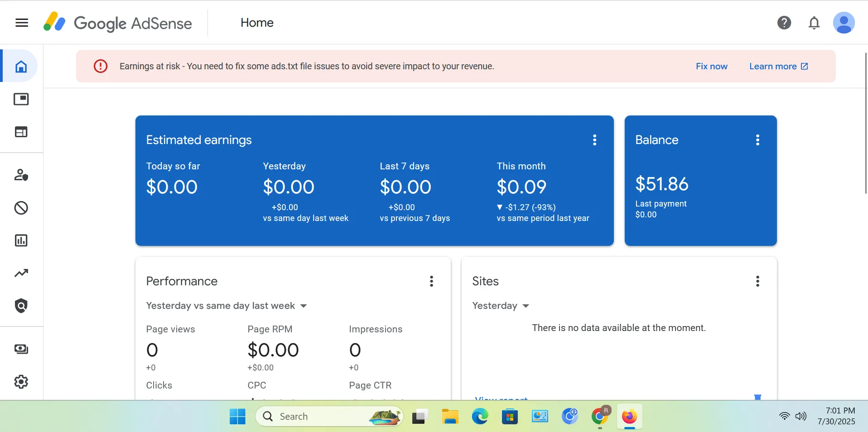Open the hamburger main menu
Image resolution: width=868 pixels, height=432 pixels.
point(22,23)
